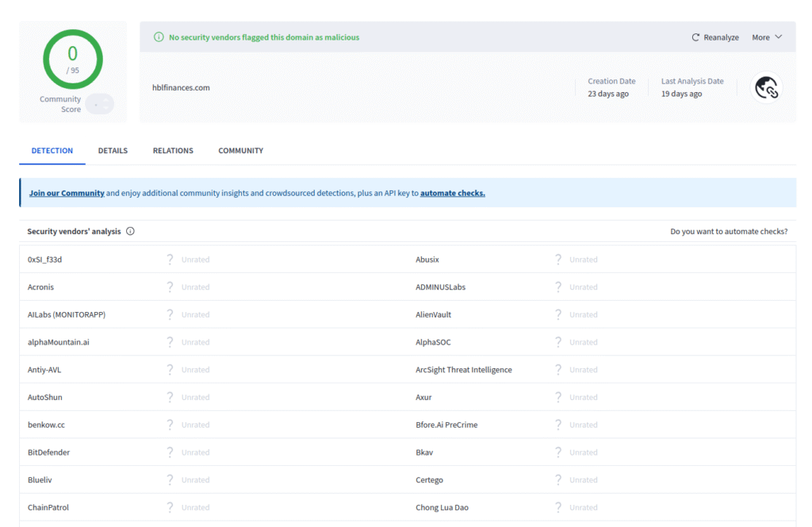Click the refresh icon beside Reanalyze
The height and width of the screenshot is (527, 812).
tap(695, 37)
